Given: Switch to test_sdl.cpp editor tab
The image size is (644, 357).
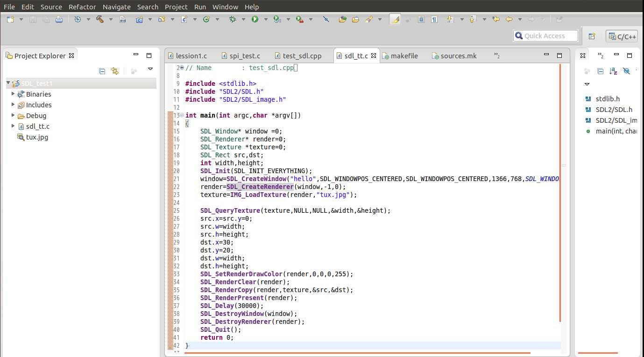Looking at the screenshot, I should (x=298, y=56).
